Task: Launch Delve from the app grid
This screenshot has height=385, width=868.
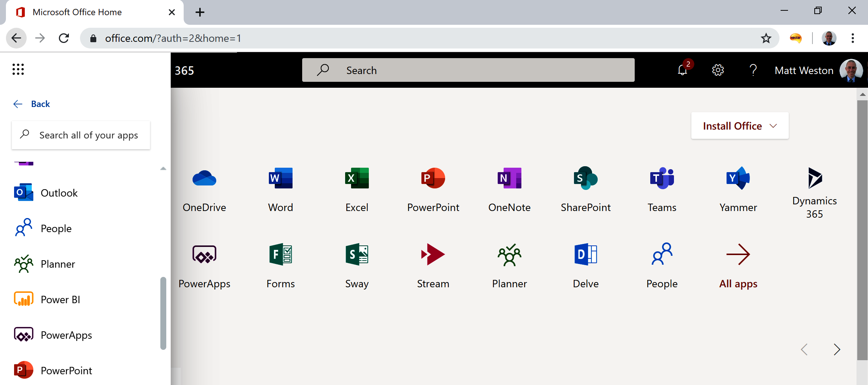Action: [586, 267]
